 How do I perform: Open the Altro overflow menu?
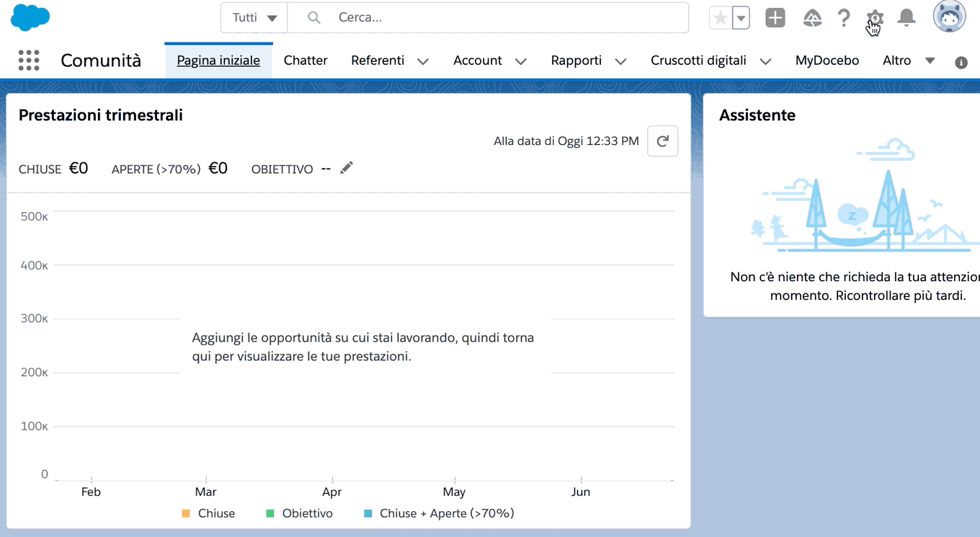(x=909, y=61)
